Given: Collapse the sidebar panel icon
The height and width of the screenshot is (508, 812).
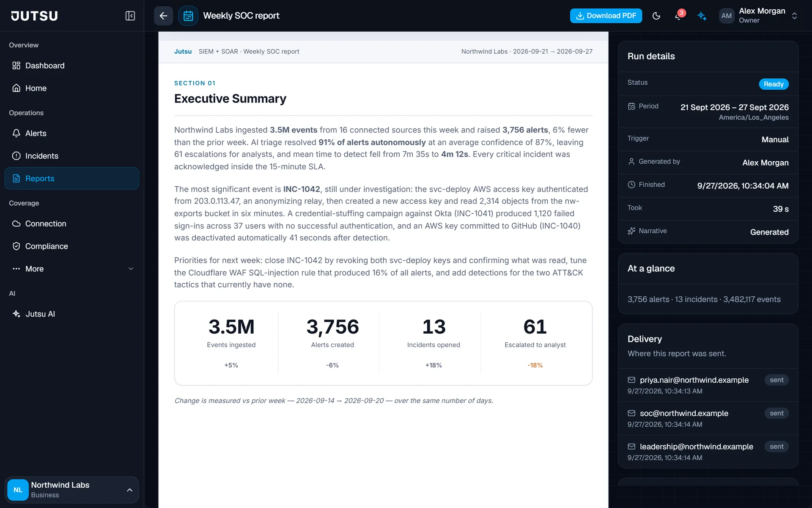Looking at the screenshot, I should tap(130, 16).
